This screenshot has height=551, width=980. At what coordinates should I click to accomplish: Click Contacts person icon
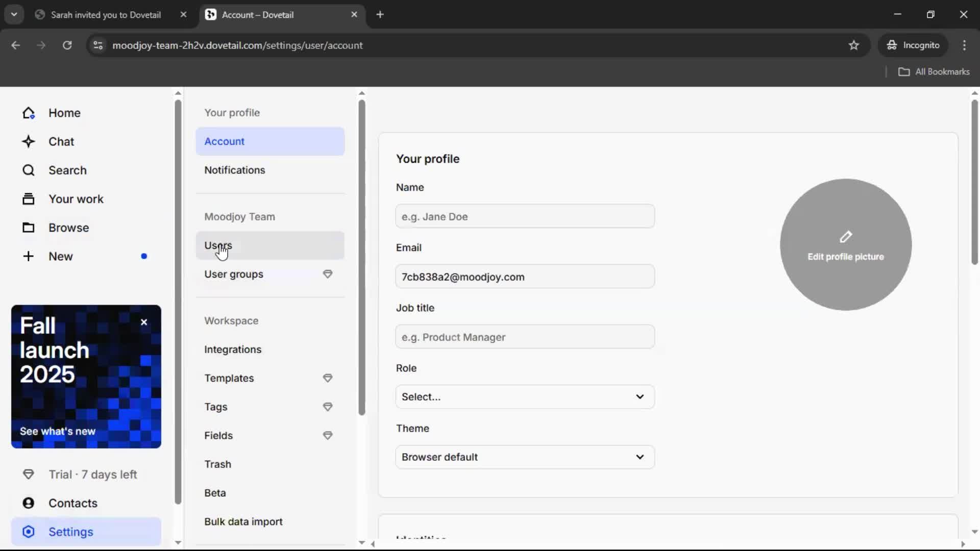pyautogui.click(x=29, y=503)
